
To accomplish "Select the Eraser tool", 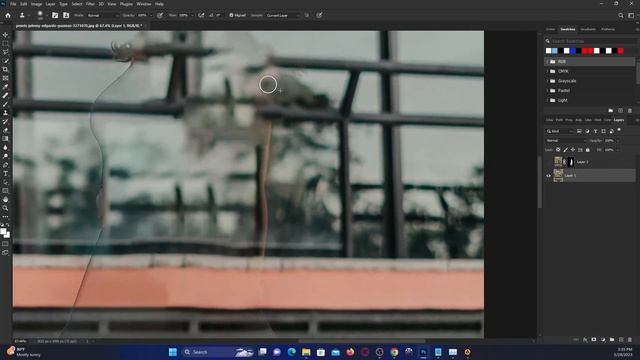I will pos(5,130).
